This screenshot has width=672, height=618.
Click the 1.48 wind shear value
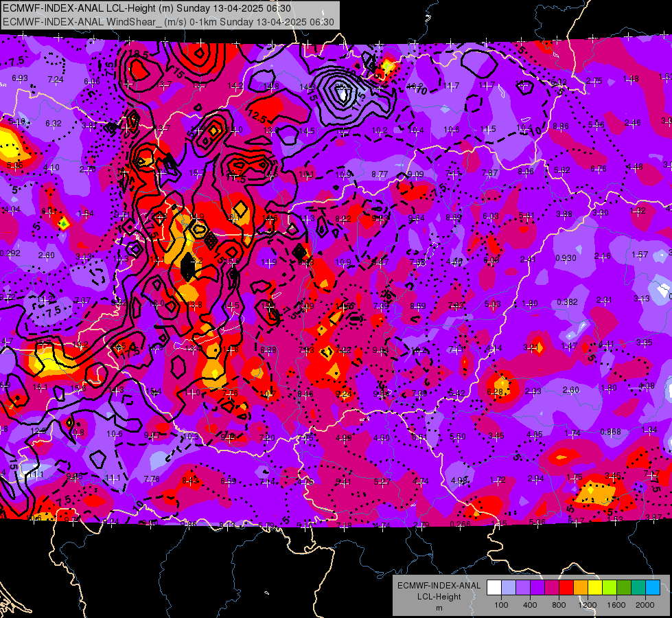(x=631, y=79)
